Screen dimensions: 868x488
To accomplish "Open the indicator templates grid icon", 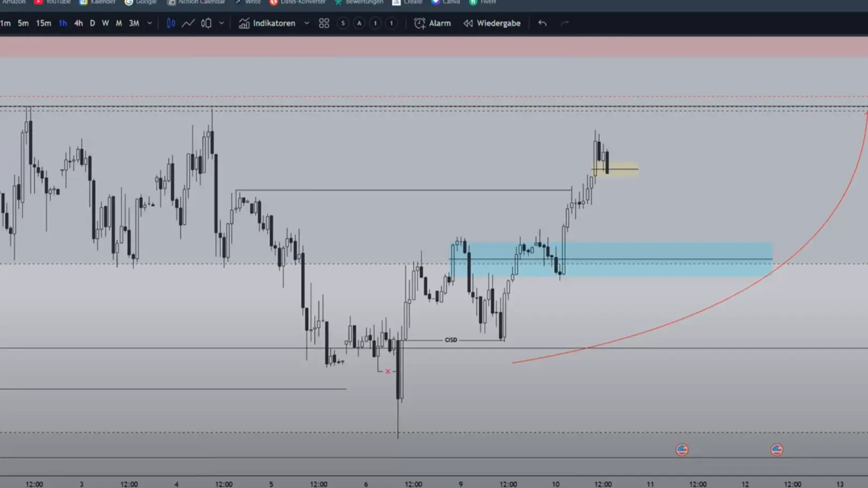I will click(324, 23).
